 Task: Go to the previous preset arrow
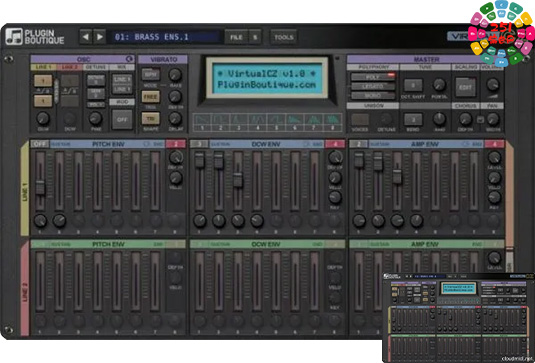[x=86, y=37]
